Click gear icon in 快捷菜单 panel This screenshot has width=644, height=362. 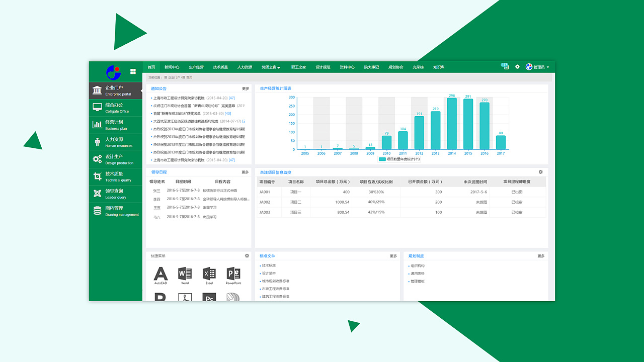(x=247, y=256)
